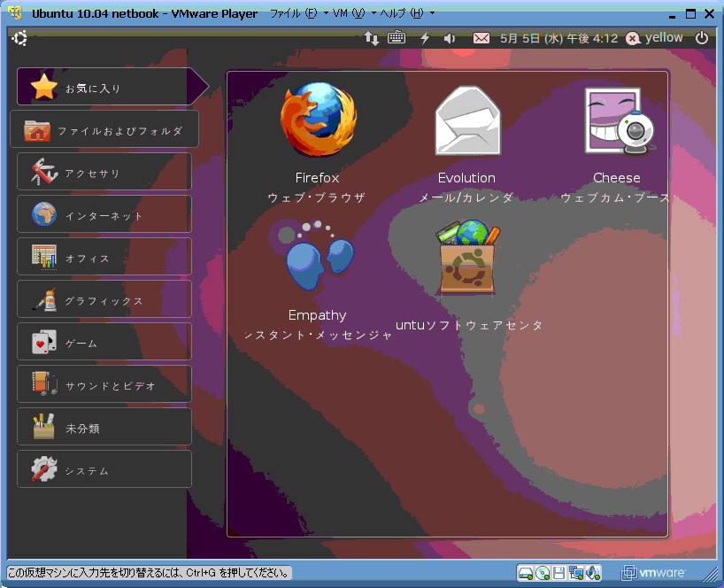Start the Cheese webcam booth icon
724x588 pixels.
coord(620,121)
